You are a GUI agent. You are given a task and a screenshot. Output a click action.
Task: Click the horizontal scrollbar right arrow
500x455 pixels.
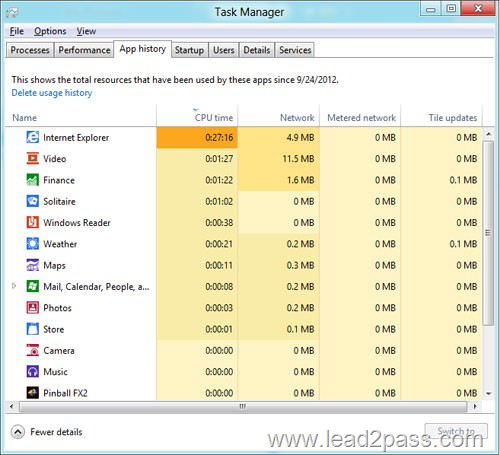(475, 406)
